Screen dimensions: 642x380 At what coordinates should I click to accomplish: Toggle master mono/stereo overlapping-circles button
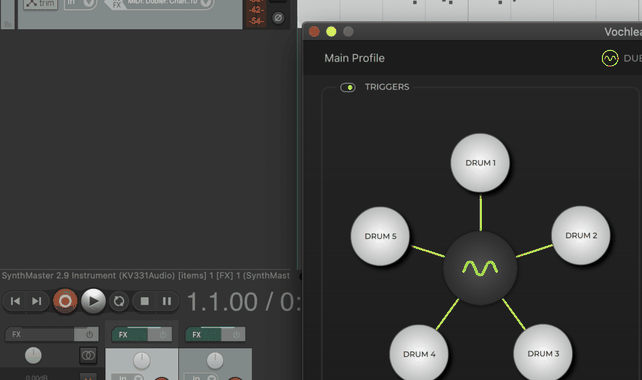[88, 355]
